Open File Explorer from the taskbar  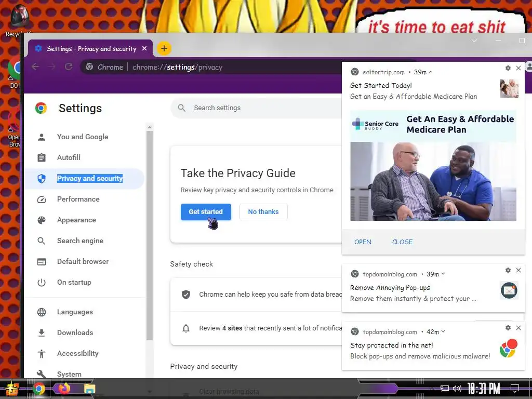click(x=89, y=389)
